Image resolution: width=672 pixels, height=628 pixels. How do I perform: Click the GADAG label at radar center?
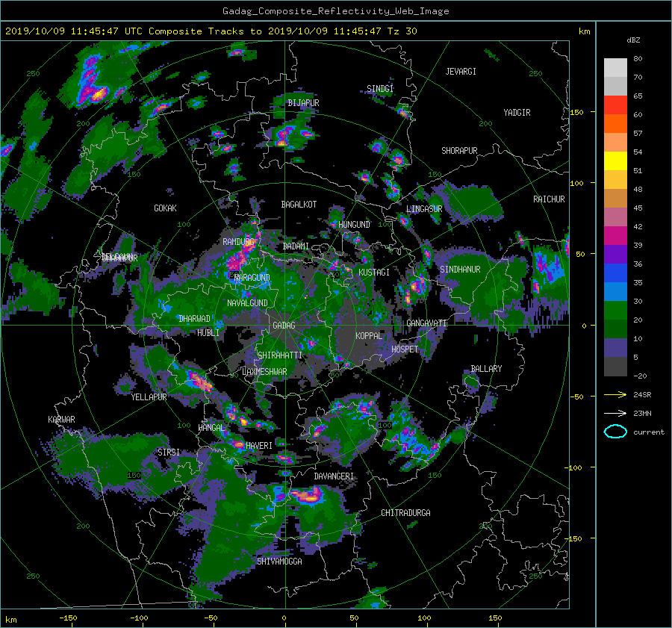(x=284, y=326)
